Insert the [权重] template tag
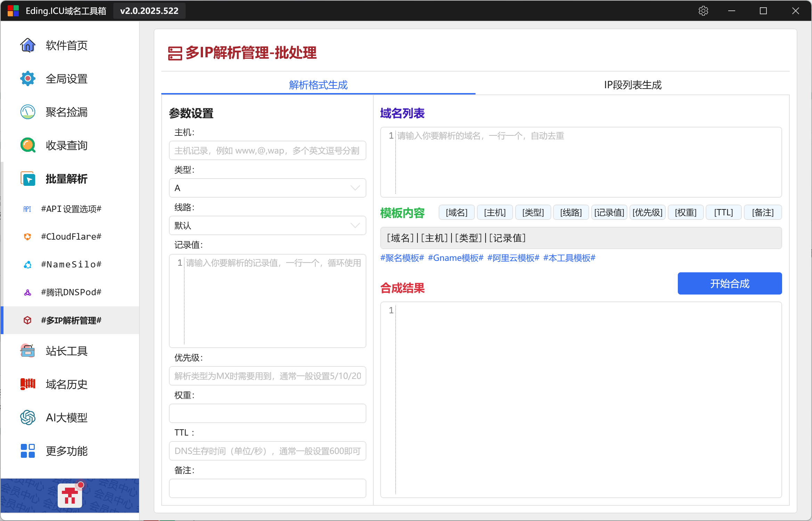812x521 pixels. click(686, 212)
